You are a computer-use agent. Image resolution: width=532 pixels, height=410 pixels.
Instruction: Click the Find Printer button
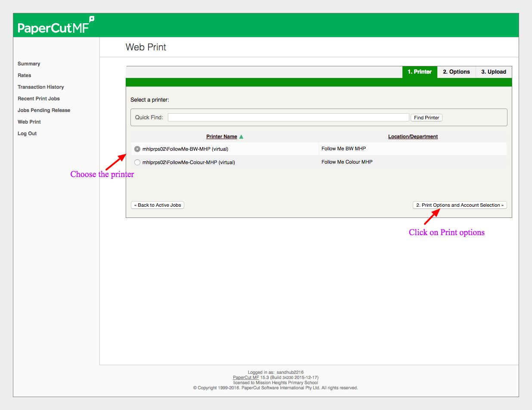click(x=427, y=118)
